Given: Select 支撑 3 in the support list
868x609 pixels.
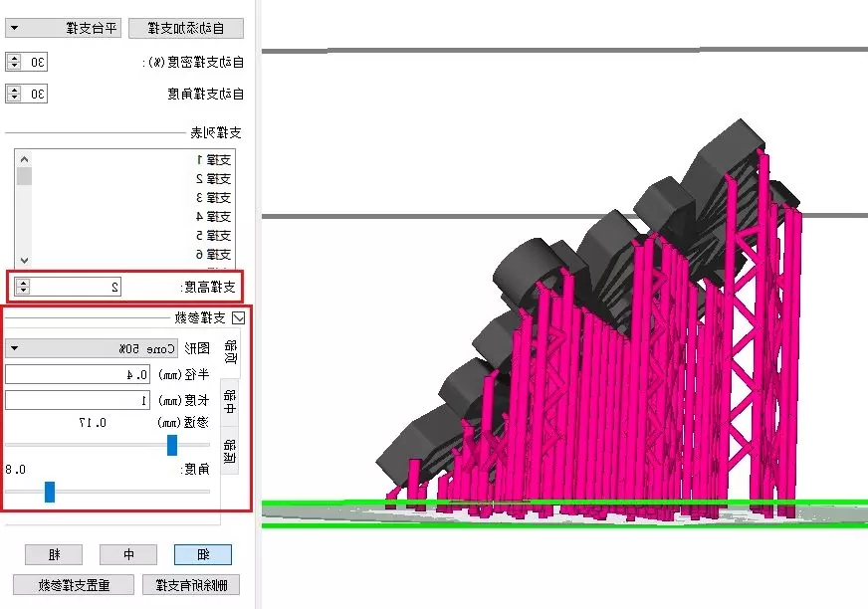Looking at the screenshot, I should coord(214,198).
